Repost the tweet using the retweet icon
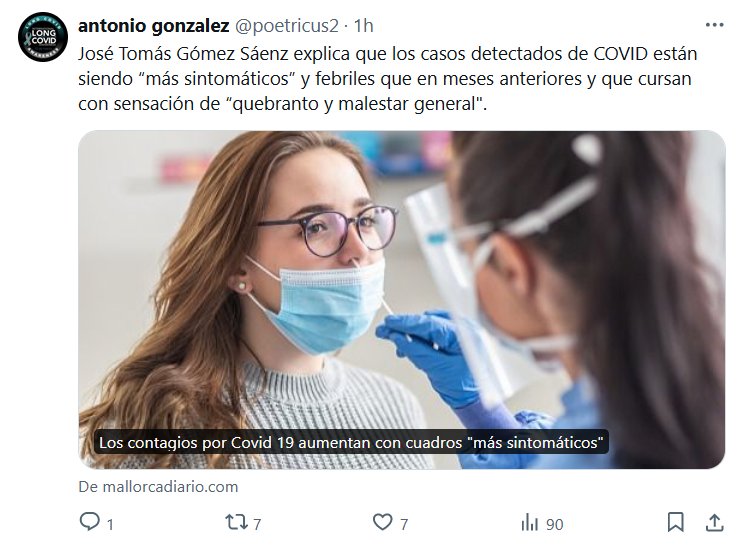The width and height of the screenshot is (742, 548). pos(236,522)
